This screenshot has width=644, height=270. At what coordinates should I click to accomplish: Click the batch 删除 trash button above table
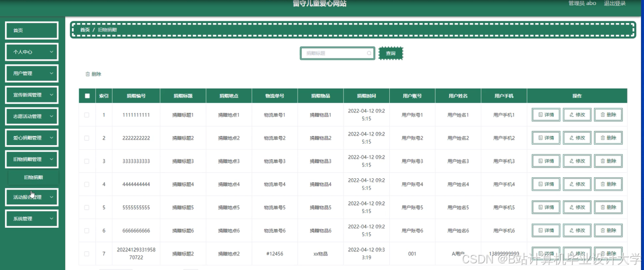point(93,74)
